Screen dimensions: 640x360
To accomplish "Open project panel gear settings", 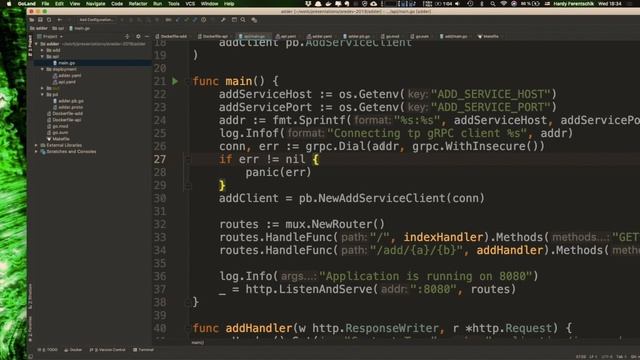I will click(x=138, y=36).
